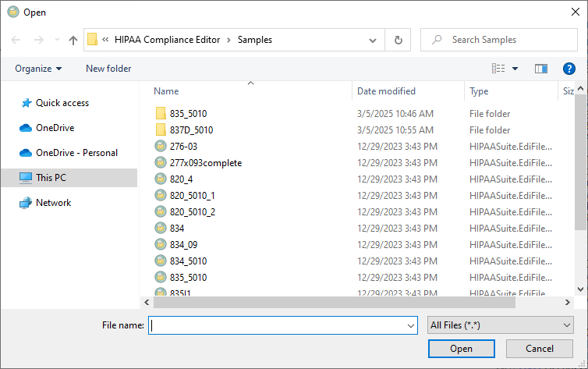
Task: Create a New folder
Action: [x=108, y=69]
